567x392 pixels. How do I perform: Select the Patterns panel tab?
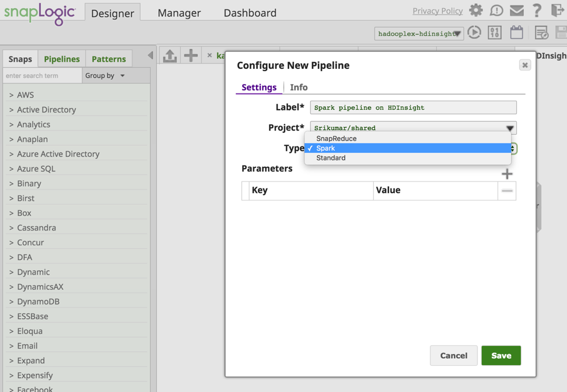click(x=109, y=59)
